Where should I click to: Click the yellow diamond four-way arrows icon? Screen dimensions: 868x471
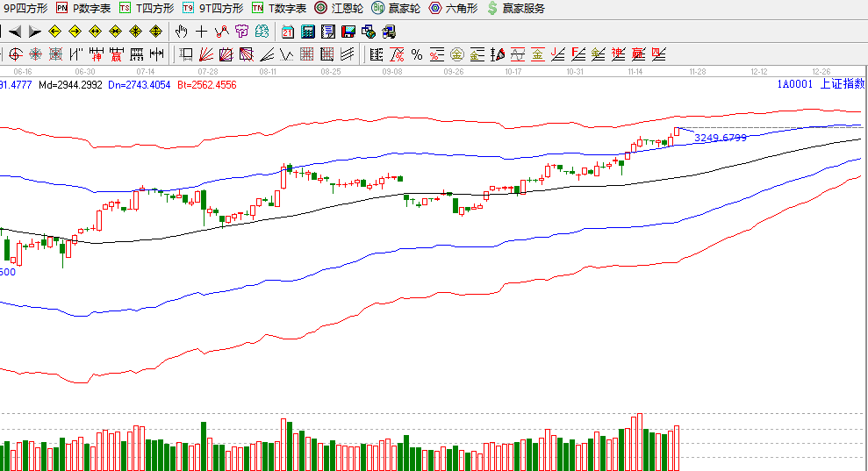coord(155,32)
